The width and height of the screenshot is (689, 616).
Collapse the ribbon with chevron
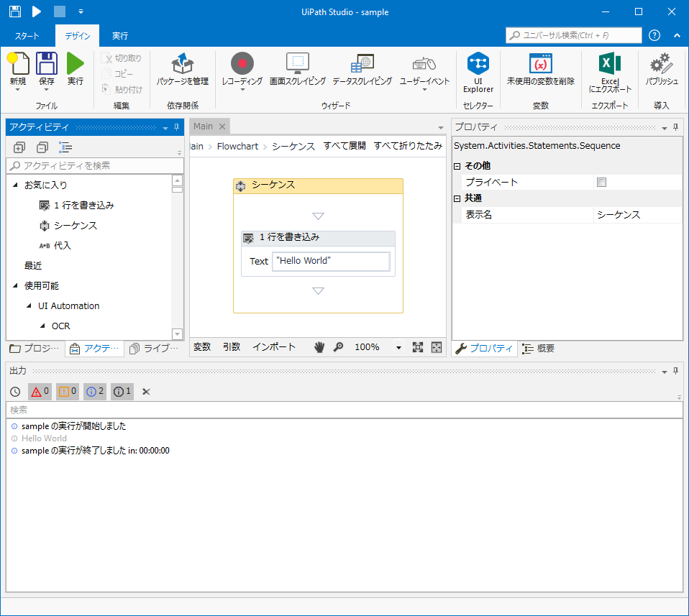pos(677,35)
